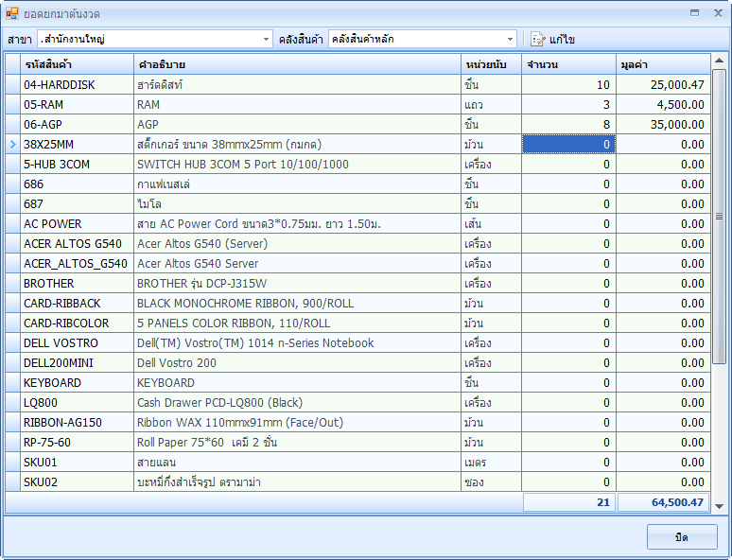Click the จำนวน column header
732x560 pixels.
click(x=567, y=63)
